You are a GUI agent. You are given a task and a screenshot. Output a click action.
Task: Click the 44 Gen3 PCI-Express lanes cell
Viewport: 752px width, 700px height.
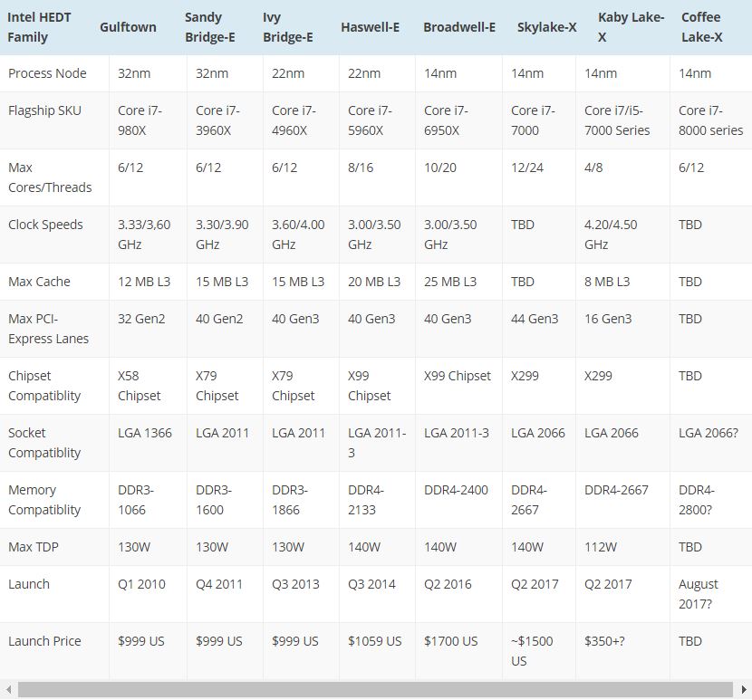pyautogui.click(x=535, y=319)
